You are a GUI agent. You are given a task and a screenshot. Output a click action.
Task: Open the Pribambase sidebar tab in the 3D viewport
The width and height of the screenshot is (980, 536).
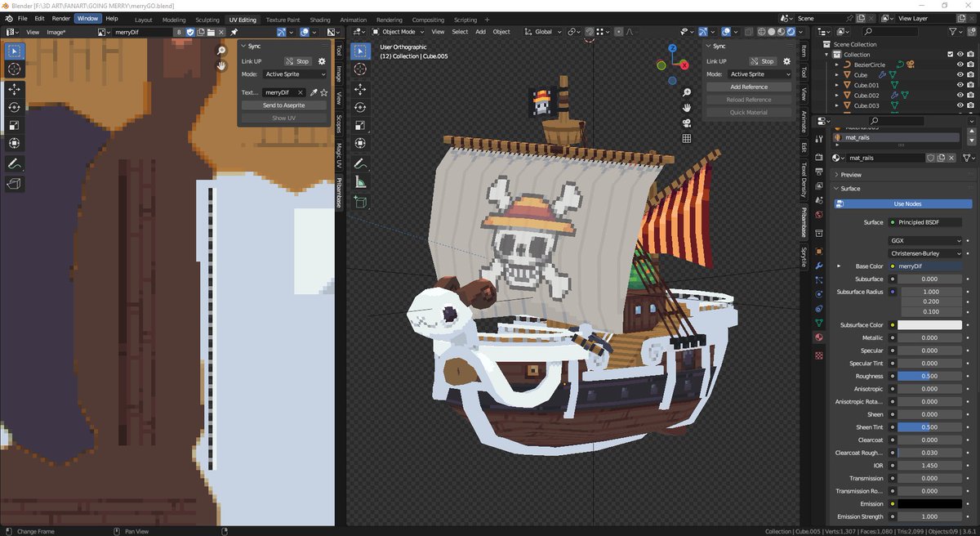(x=804, y=221)
